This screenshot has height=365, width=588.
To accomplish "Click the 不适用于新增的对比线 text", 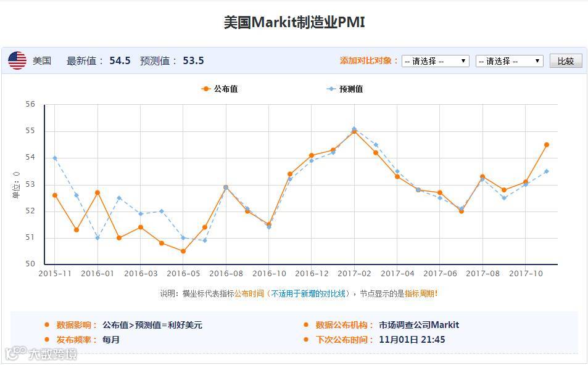I will coord(308,293).
